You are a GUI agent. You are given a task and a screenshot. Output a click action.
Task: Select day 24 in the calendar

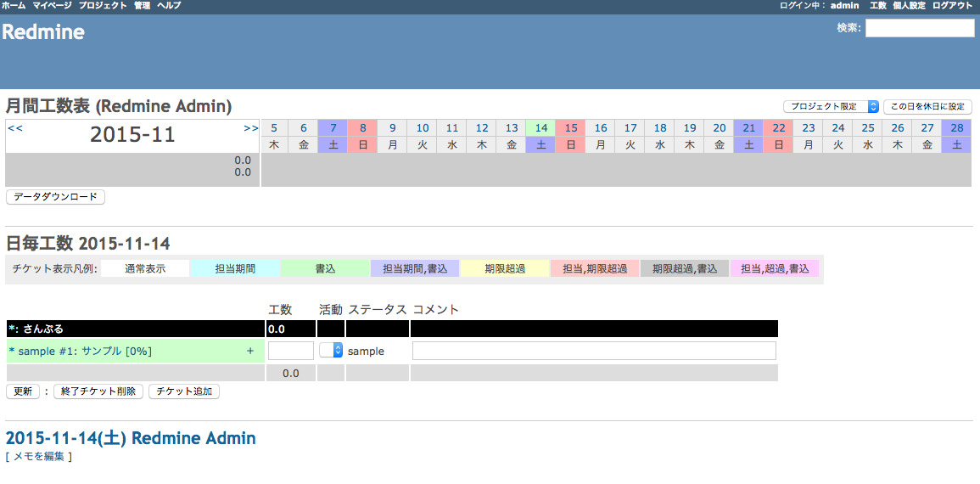pyautogui.click(x=838, y=128)
